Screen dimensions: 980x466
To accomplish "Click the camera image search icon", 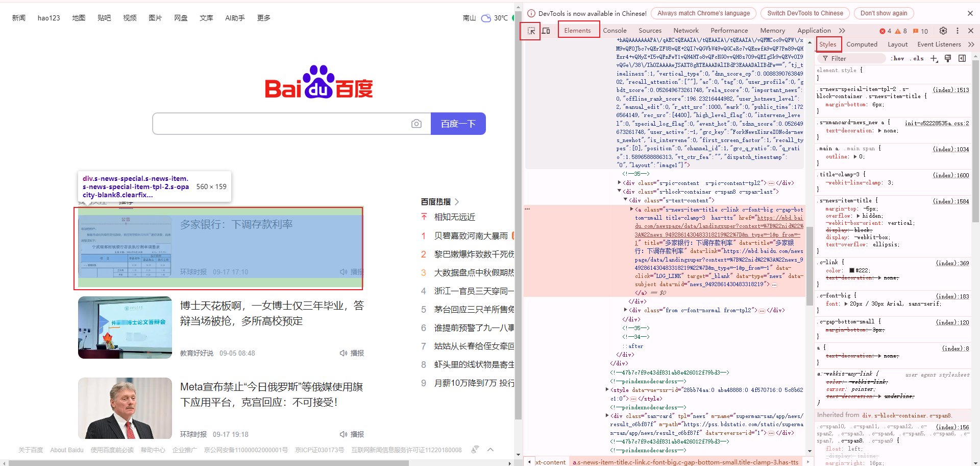I will tap(416, 124).
